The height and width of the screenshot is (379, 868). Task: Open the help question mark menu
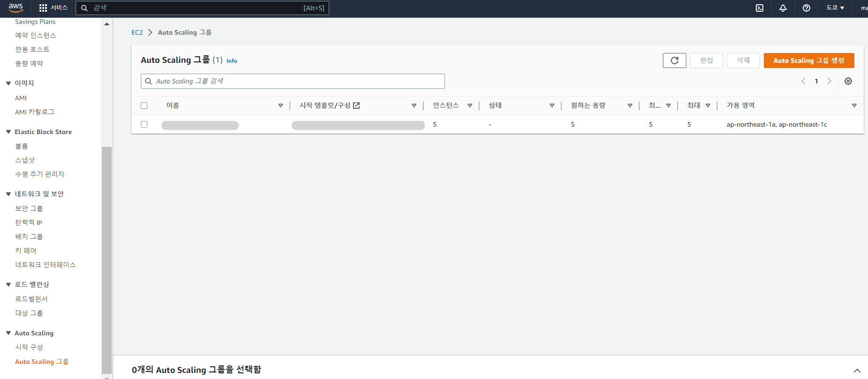[x=807, y=8]
